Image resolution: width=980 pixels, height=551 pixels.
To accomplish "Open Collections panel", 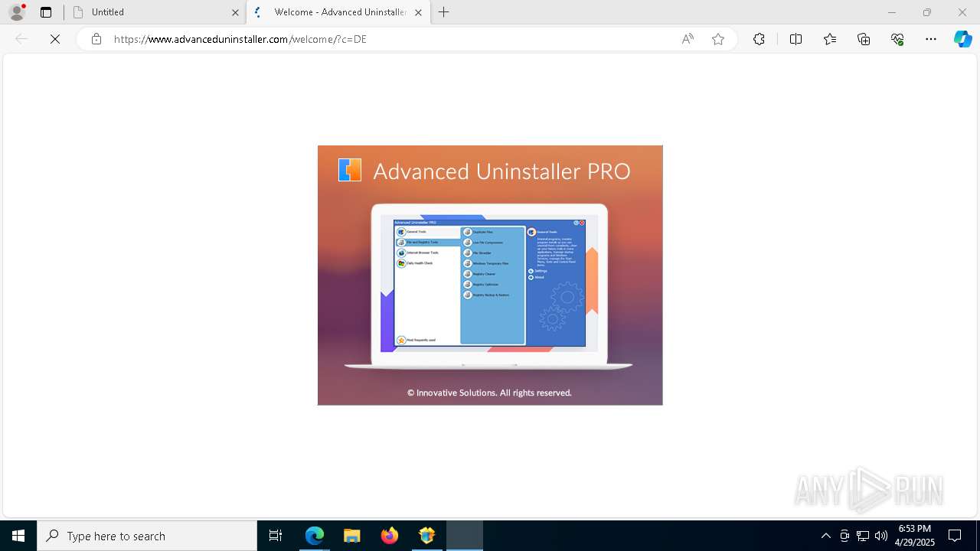I will [x=864, y=39].
